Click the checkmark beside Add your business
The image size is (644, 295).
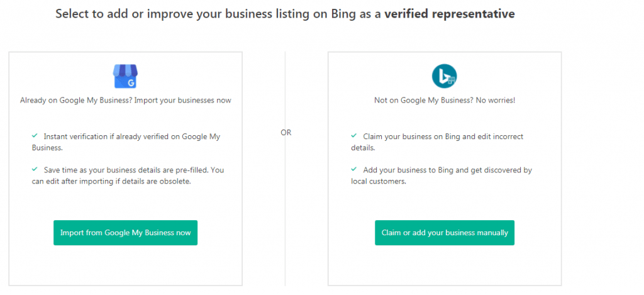tap(354, 169)
